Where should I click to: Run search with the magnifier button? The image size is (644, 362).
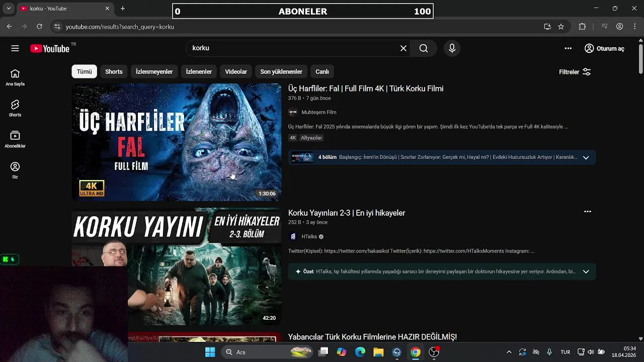pyautogui.click(x=424, y=48)
